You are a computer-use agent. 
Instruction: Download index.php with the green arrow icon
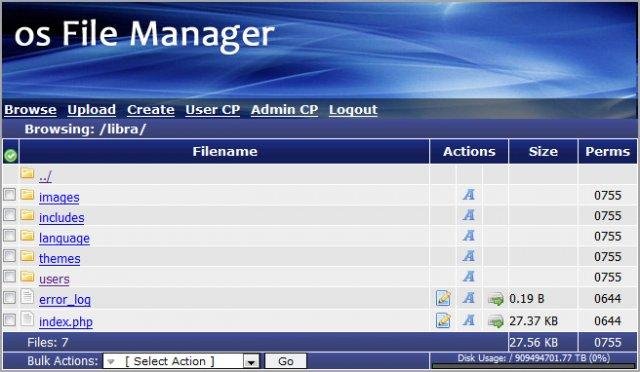coord(496,321)
